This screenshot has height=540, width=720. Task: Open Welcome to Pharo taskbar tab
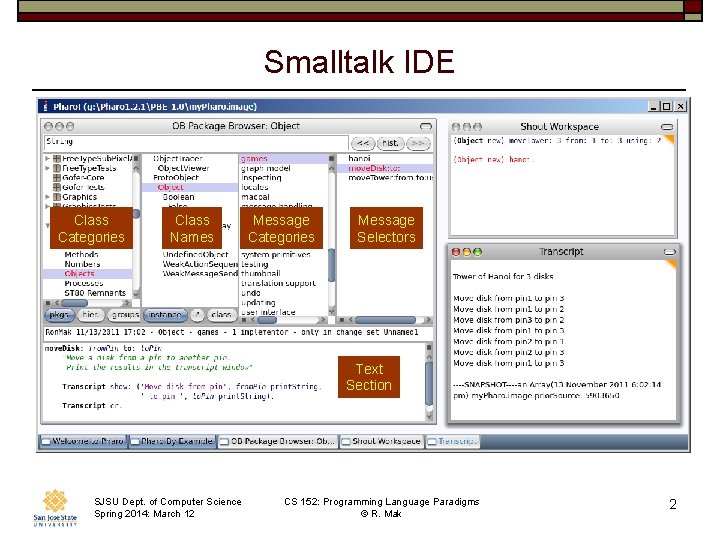(x=83, y=441)
